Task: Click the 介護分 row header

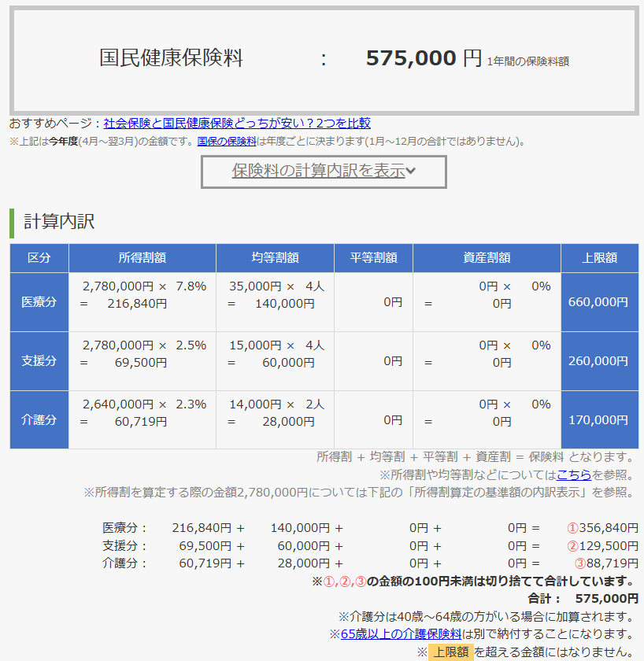Action: [x=39, y=420]
